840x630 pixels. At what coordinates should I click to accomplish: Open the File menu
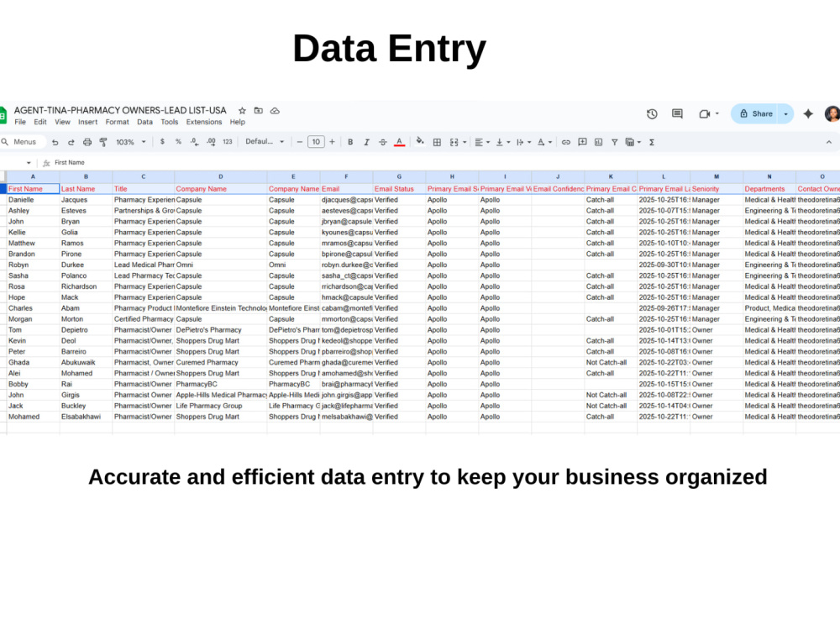point(20,122)
